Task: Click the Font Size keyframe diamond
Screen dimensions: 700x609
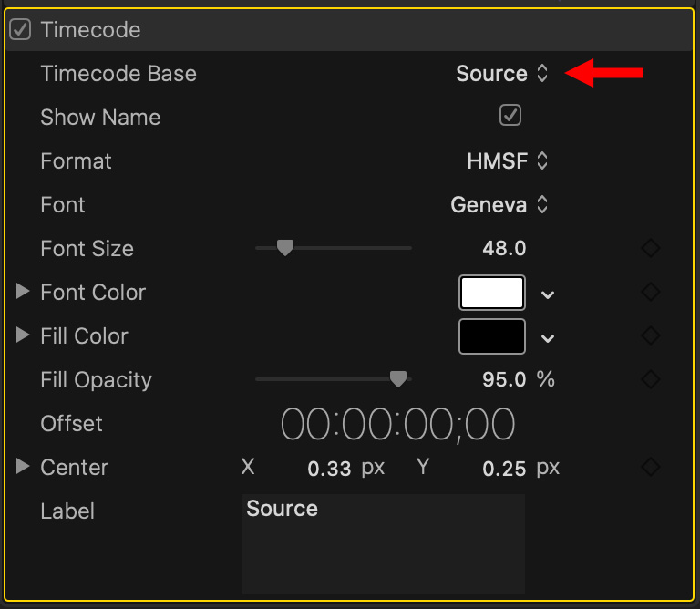Action: coord(650,249)
